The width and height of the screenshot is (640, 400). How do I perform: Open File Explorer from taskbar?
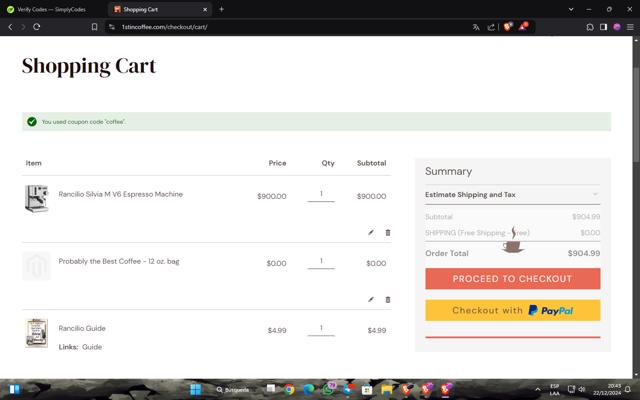click(x=387, y=390)
